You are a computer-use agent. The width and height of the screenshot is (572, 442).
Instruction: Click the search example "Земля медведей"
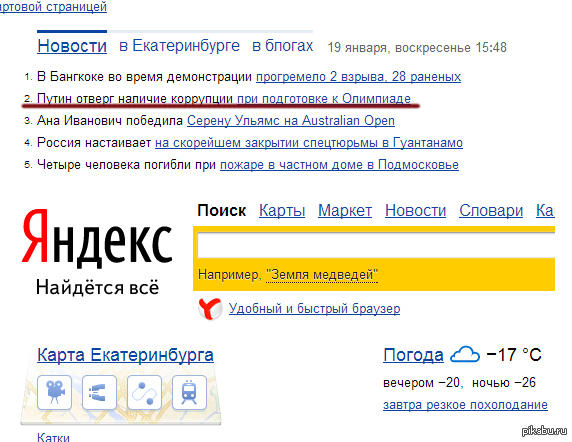click(322, 275)
